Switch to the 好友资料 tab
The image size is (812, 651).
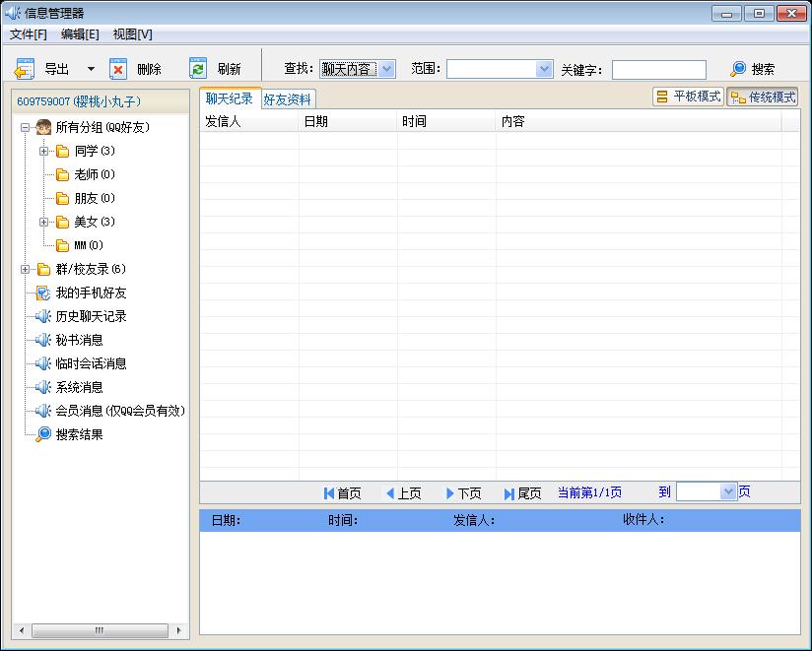coord(287,99)
